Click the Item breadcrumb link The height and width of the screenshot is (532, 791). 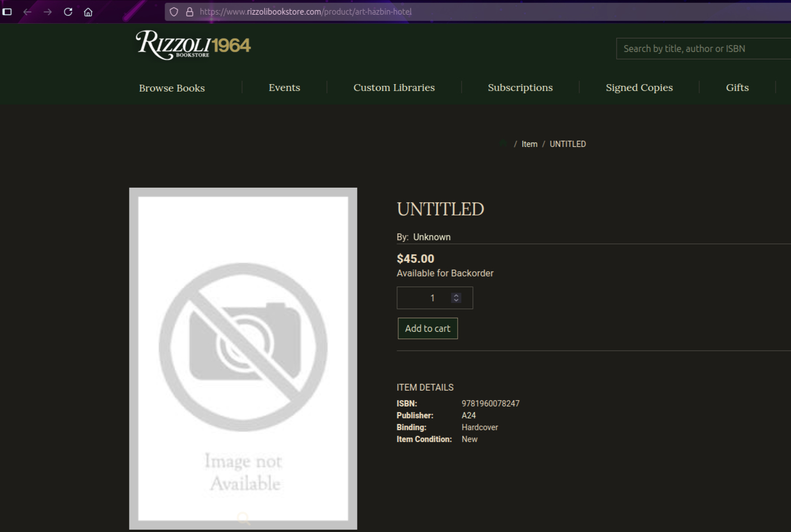[529, 144]
